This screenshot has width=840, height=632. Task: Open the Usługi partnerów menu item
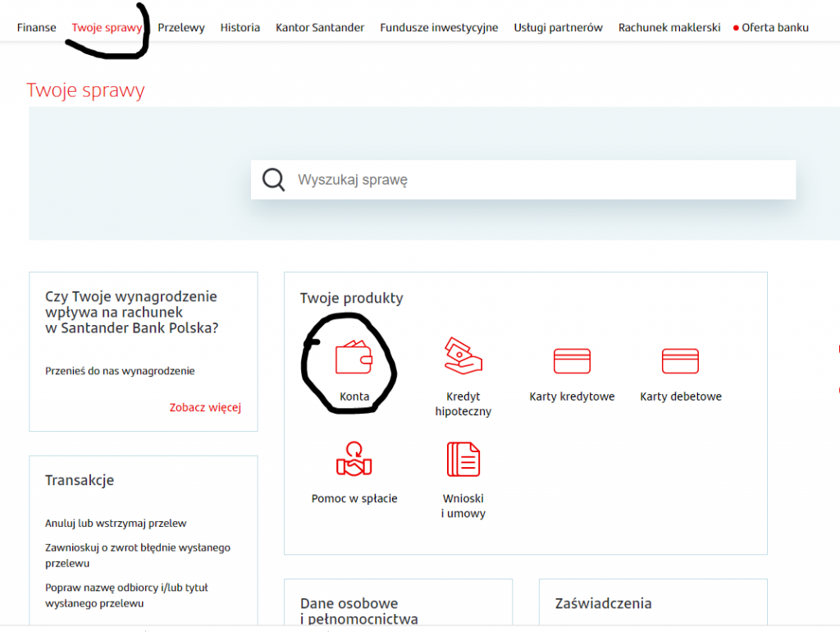[x=558, y=28]
